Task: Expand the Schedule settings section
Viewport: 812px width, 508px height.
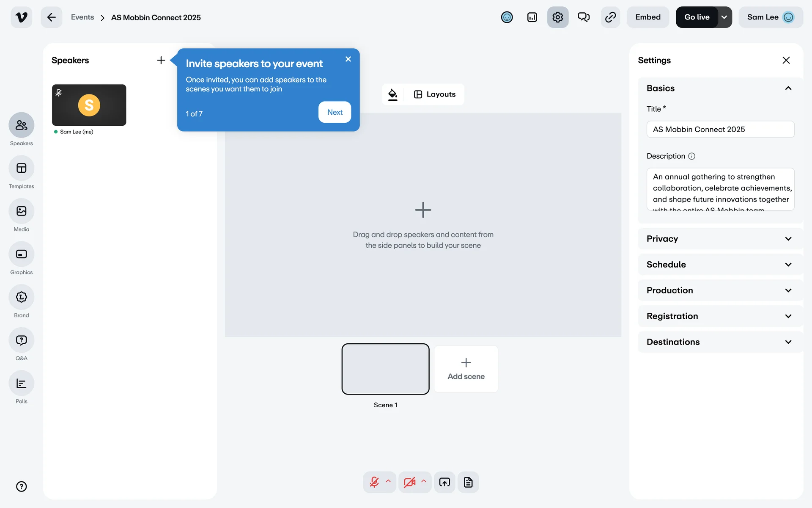Action: click(x=719, y=265)
